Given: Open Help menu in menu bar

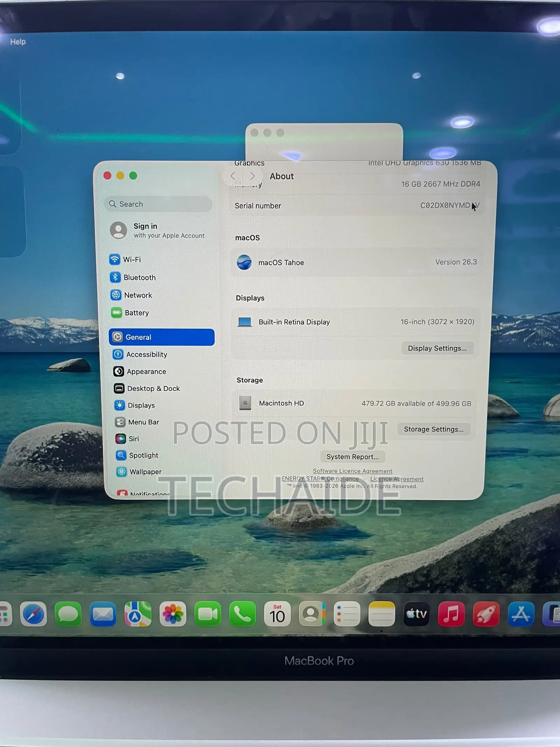Looking at the screenshot, I should (18, 42).
